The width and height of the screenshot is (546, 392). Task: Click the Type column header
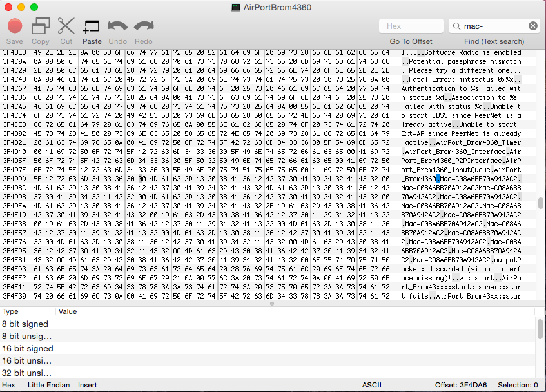pyautogui.click(x=10, y=311)
